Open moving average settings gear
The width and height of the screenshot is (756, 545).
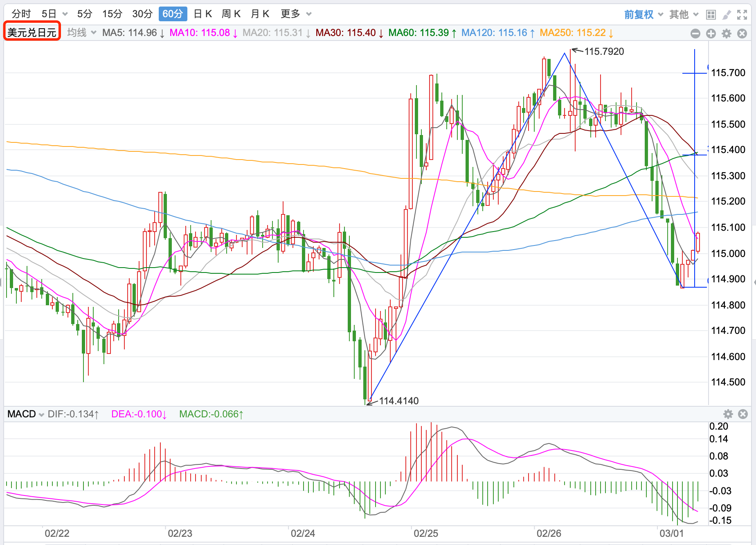(x=727, y=34)
